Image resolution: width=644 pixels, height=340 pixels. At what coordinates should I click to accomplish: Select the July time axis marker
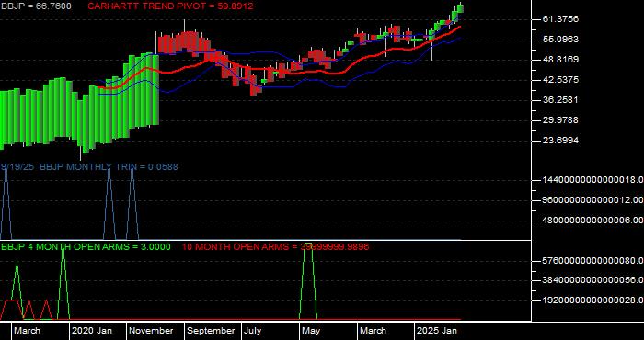pos(252,331)
